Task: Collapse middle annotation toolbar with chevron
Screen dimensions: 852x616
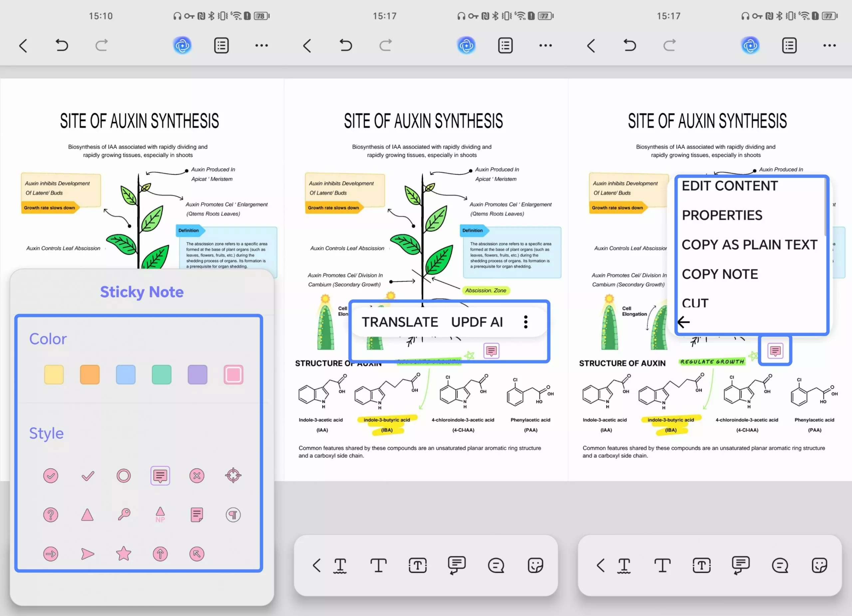Action: point(316,565)
